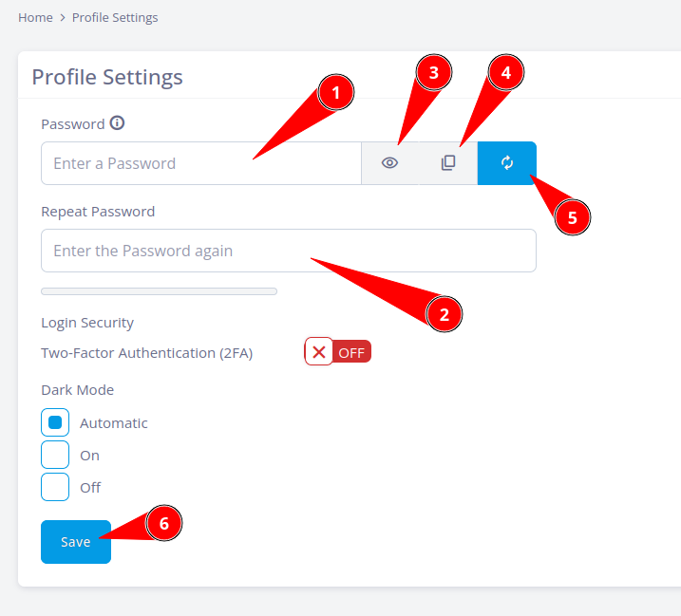
Task: Enable dark mode with the On checkbox
Action: coord(55,455)
